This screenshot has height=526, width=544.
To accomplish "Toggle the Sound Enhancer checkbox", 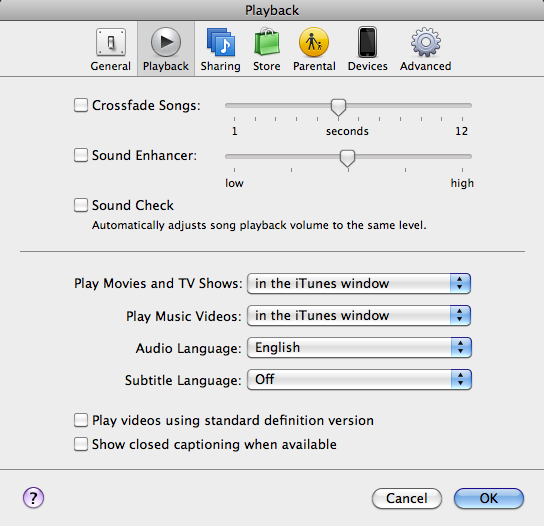I will (81, 155).
